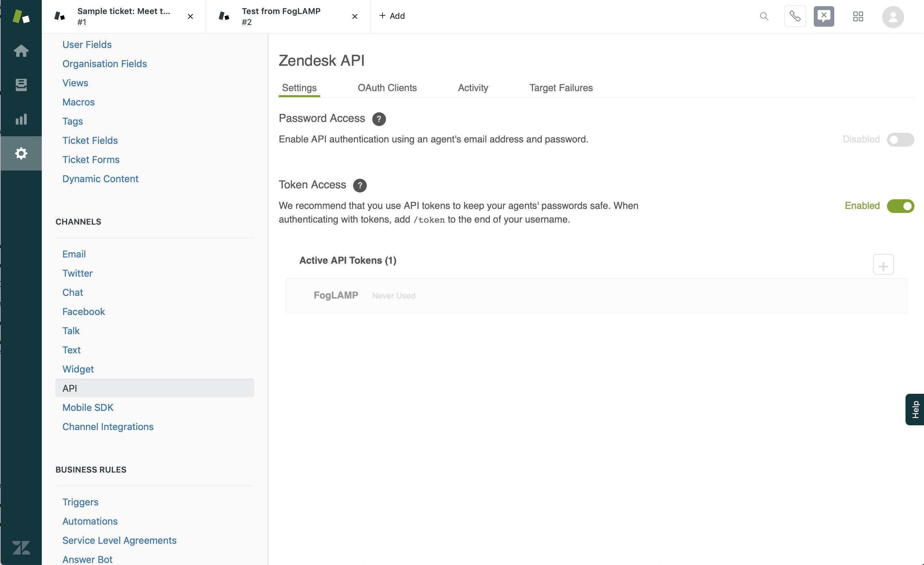
Task: Switch to the OAuth Clients tab
Action: click(x=387, y=88)
